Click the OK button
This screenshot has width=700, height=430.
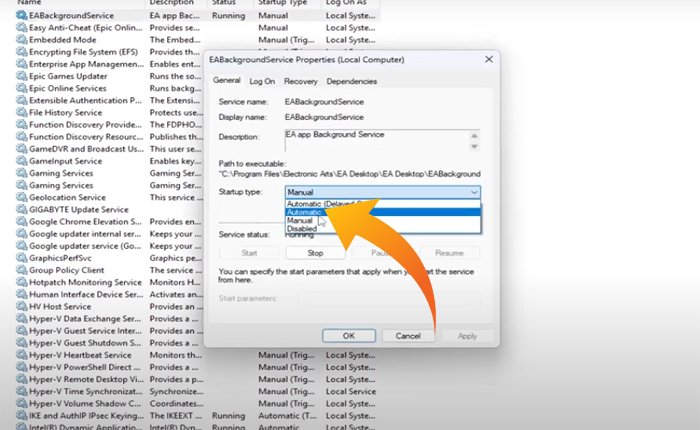[349, 336]
